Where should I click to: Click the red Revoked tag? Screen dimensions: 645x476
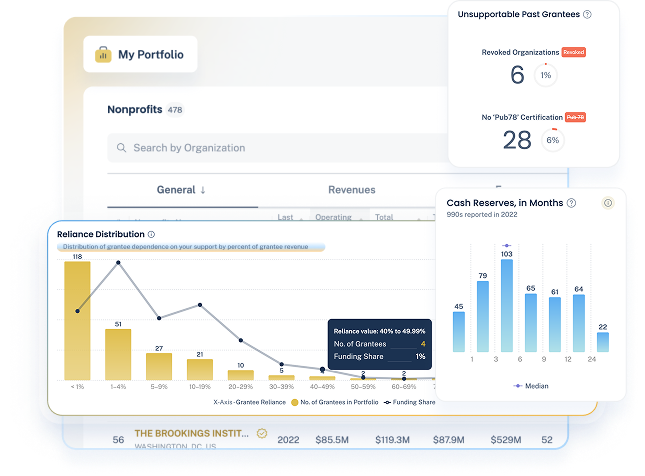(x=573, y=52)
